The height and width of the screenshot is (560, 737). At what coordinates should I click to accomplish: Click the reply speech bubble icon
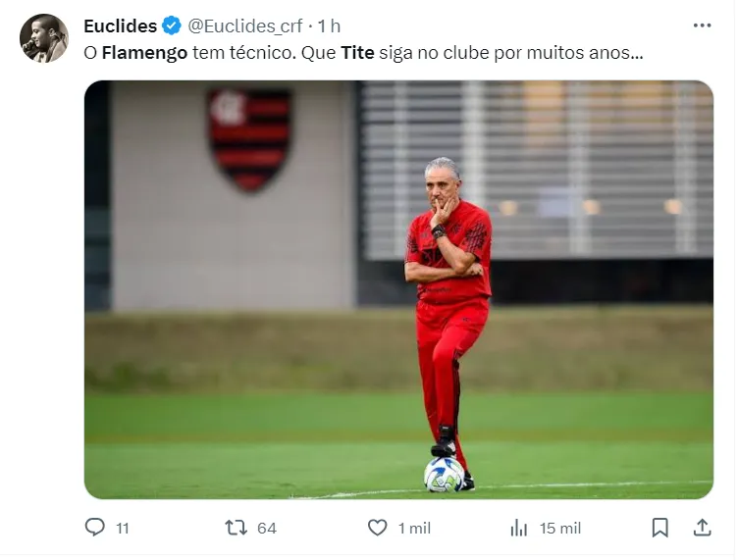point(95,527)
